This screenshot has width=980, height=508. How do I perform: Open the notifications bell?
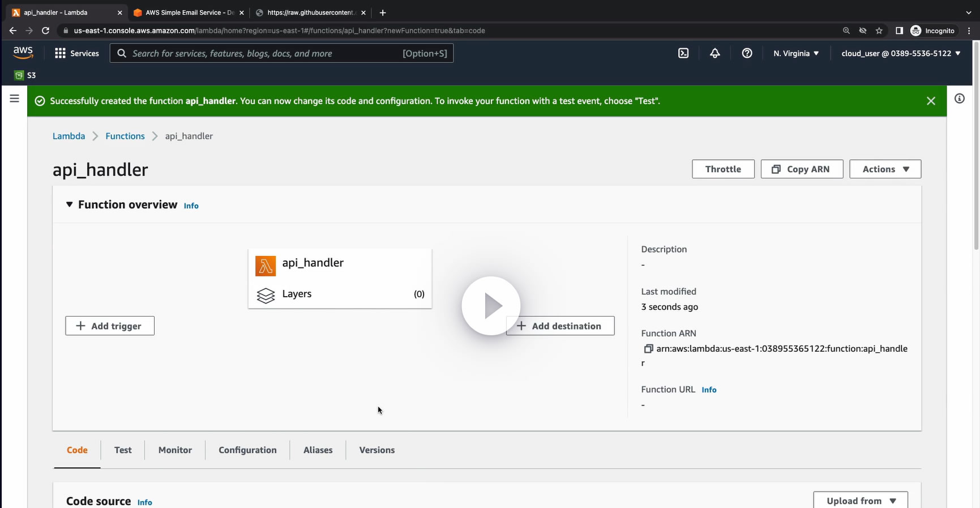pos(715,53)
